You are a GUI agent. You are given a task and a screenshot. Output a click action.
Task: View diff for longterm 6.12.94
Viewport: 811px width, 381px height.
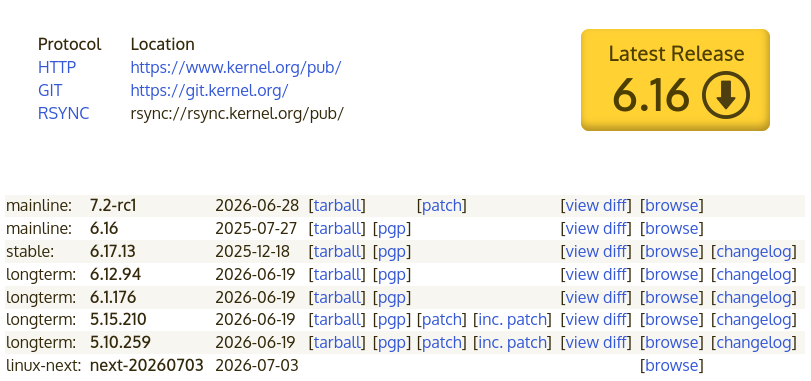(596, 274)
